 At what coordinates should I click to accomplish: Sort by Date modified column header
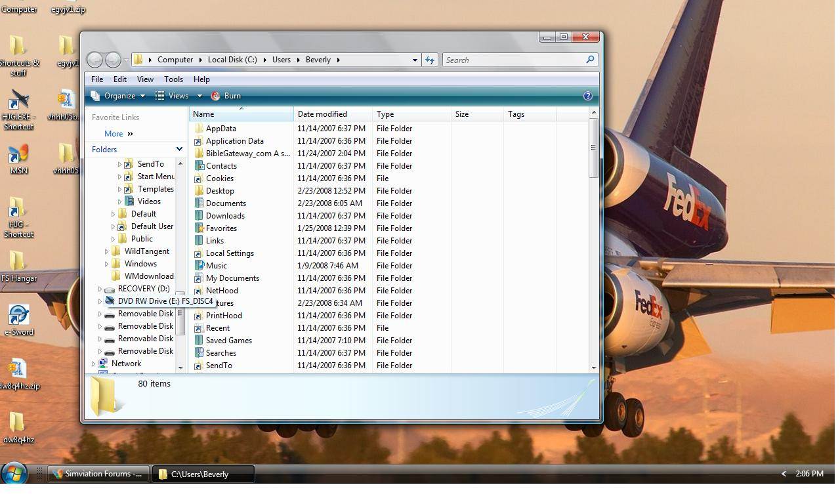(322, 114)
